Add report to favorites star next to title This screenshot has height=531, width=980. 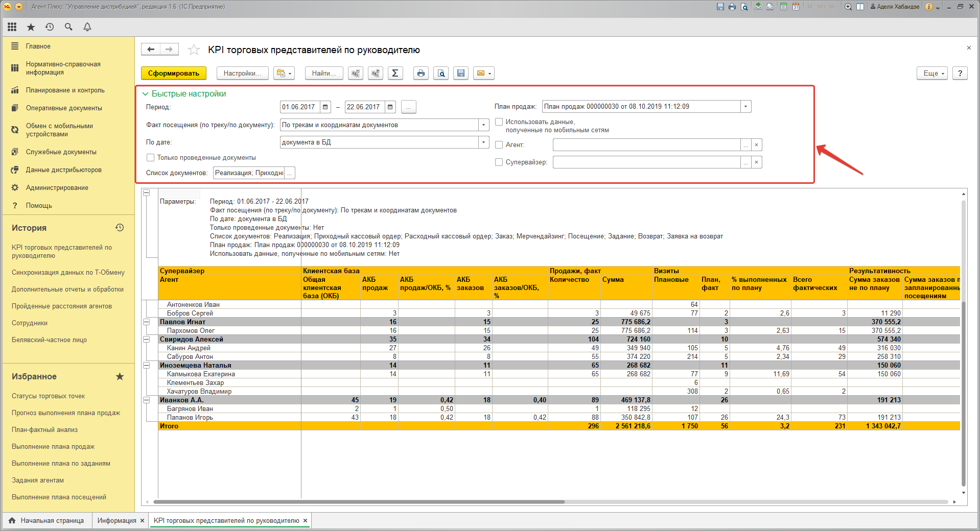coord(194,50)
